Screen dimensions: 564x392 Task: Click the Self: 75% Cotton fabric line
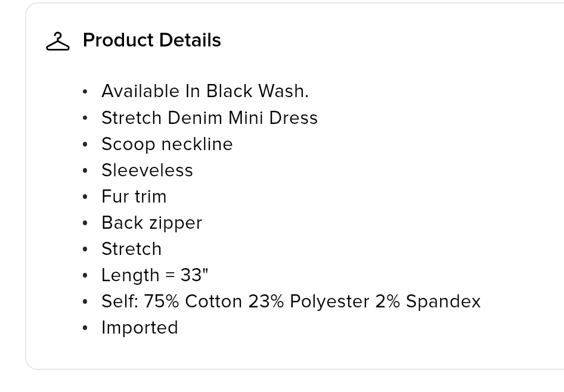coord(291,301)
